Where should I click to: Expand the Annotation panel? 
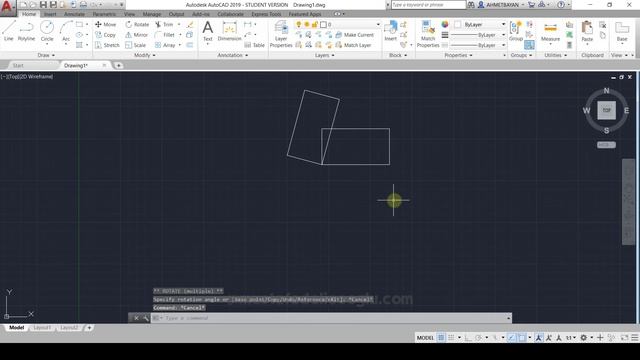pos(232,55)
